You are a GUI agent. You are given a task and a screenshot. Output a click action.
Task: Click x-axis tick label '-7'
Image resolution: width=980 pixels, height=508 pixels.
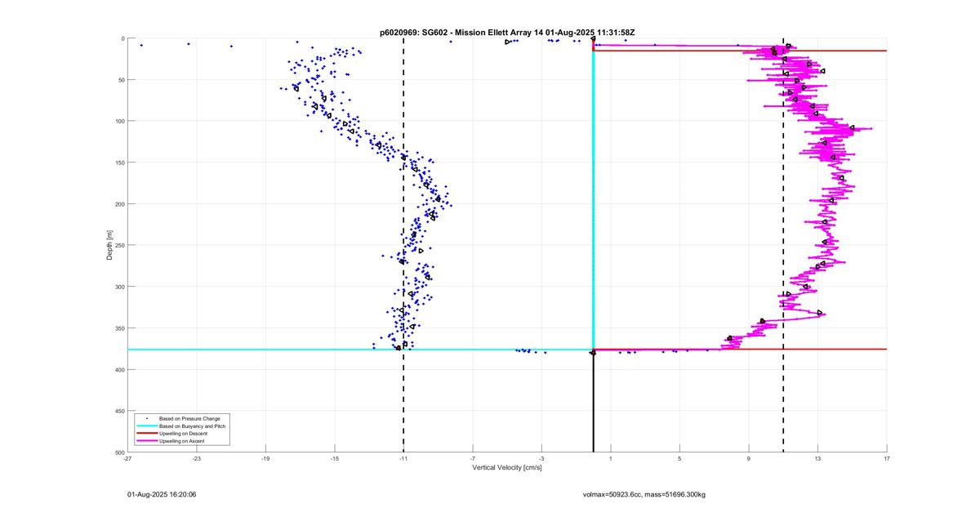(x=472, y=458)
